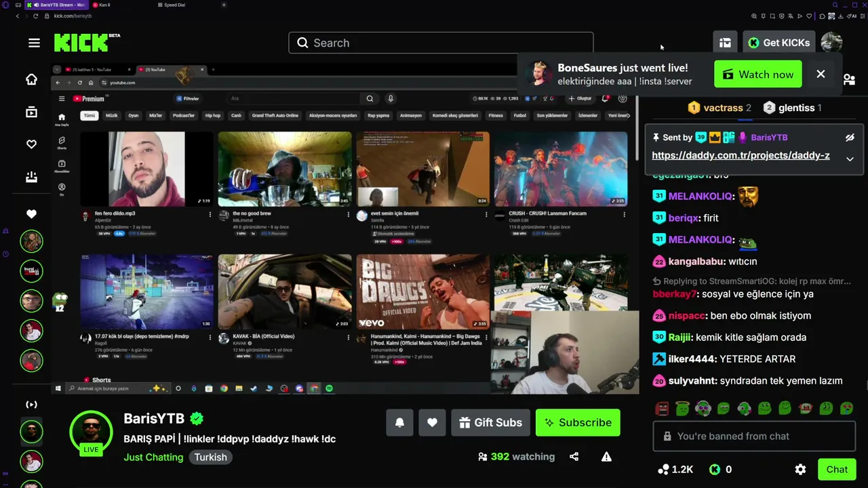Click the Turkish language tag
Image resolution: width=868 pixels, height=488 pixels.
[211, 457]
